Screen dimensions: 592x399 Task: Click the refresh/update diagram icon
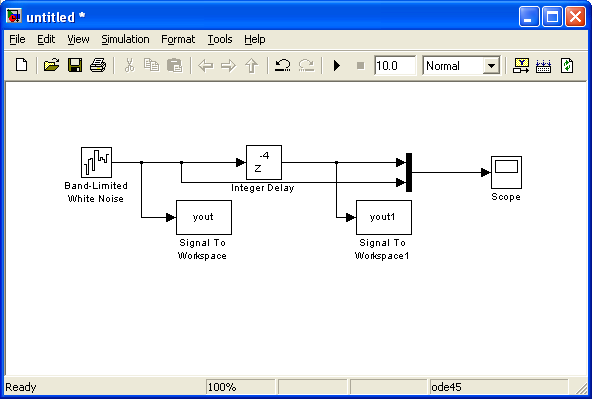coord(567,66)
